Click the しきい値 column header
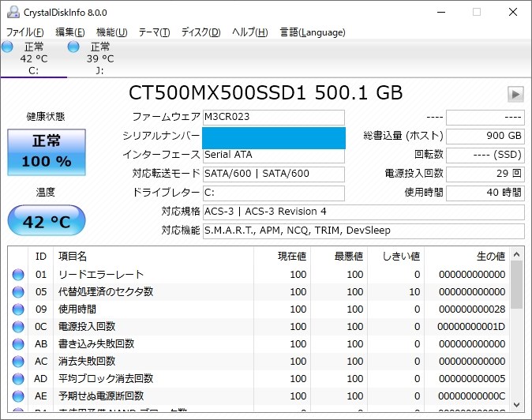Viewport: 532px width, 420px height. click(396, 256)
